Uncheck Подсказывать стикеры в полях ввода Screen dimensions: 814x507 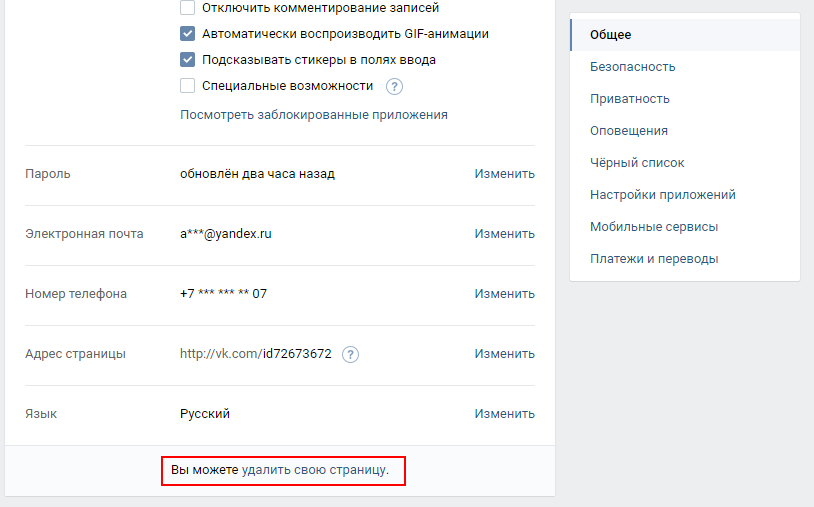pos(187,60)
